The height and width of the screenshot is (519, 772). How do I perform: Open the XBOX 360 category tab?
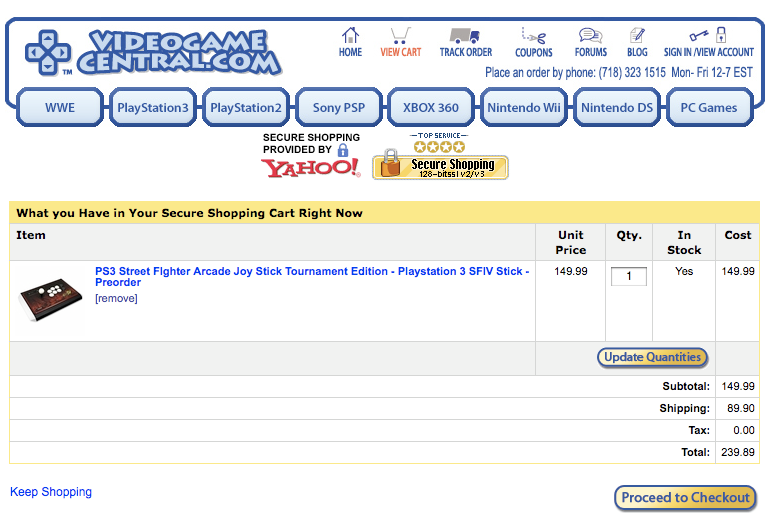coord(431,107)
